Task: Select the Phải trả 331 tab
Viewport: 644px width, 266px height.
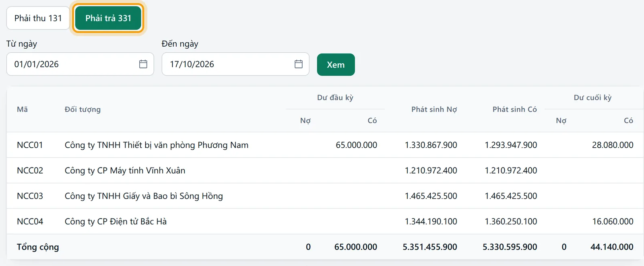Action: 108,18
